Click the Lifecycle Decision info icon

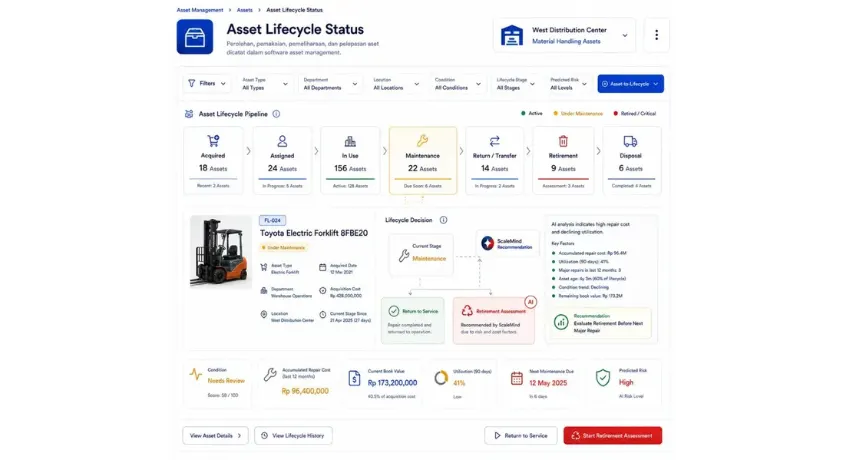point(443,220)
